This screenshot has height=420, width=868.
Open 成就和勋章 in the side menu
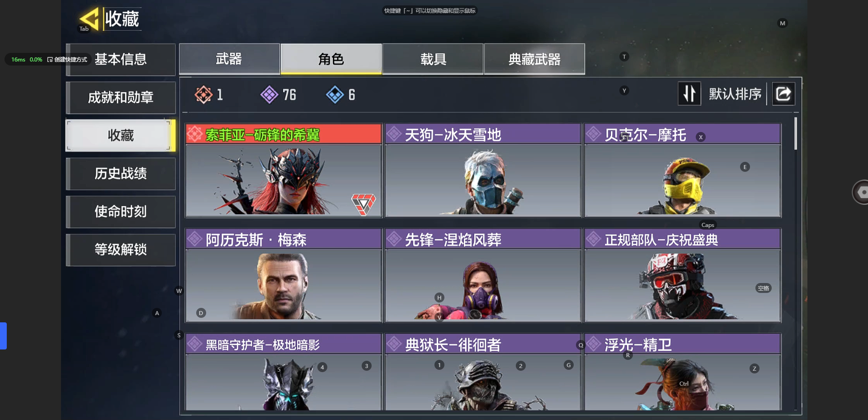tap(121, 97)
